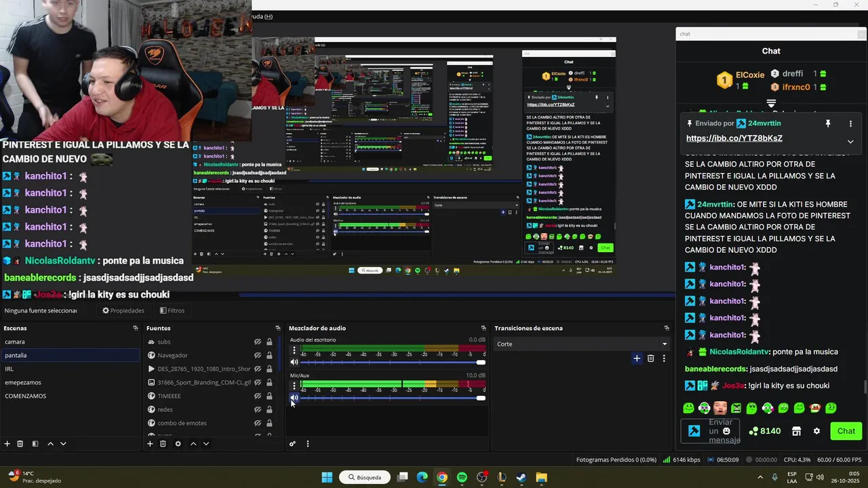Open chat settings gear
This screenshot has height=488, width=868.
816,431
